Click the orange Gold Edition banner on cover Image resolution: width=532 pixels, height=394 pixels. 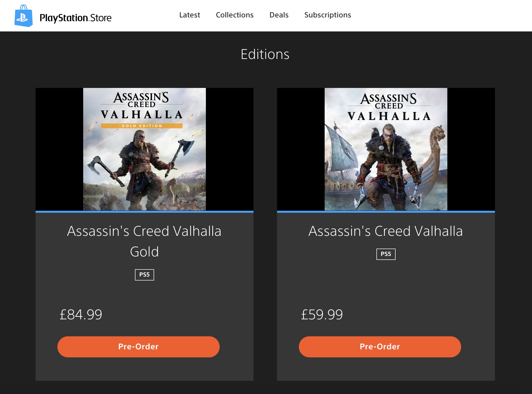[142, 126]
